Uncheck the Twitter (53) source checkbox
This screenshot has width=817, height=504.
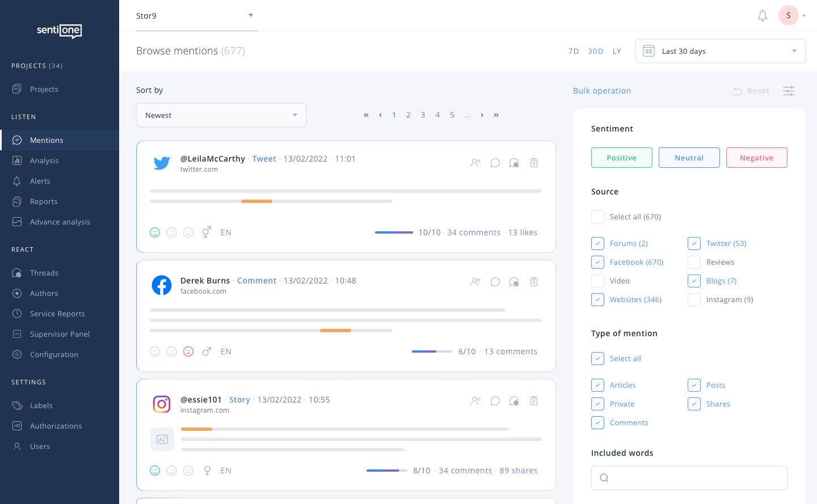tap(694, 243)
